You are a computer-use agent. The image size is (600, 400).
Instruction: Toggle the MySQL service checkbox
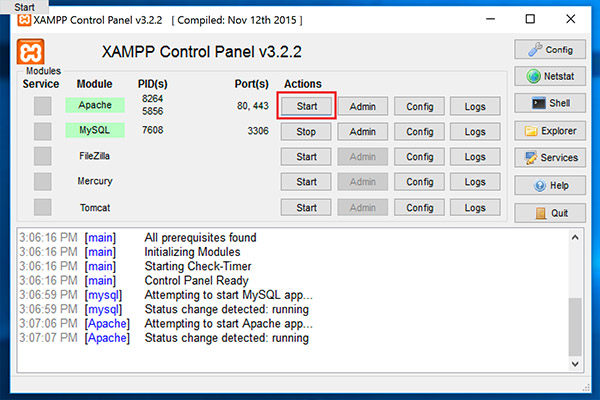[x=42, y=131]
